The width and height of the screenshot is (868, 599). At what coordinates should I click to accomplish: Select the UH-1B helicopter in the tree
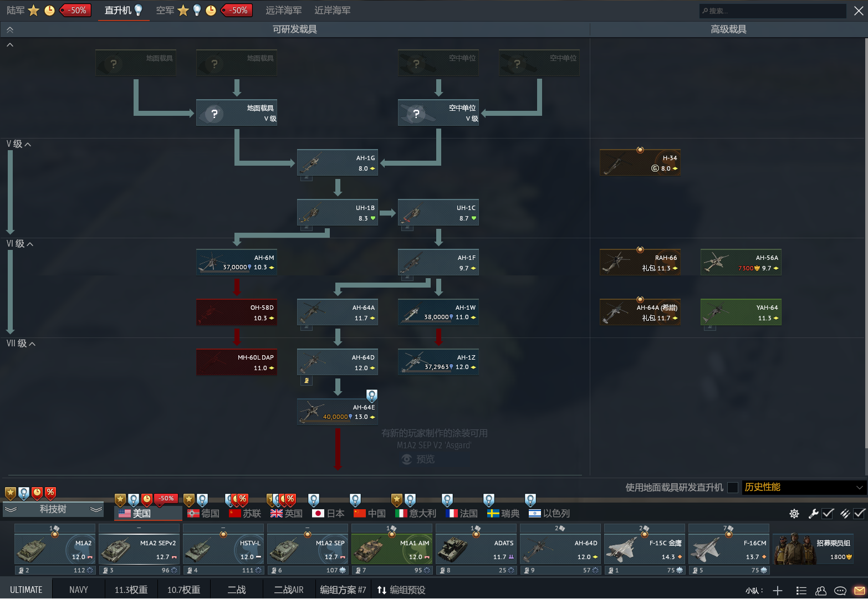point(338,213)
